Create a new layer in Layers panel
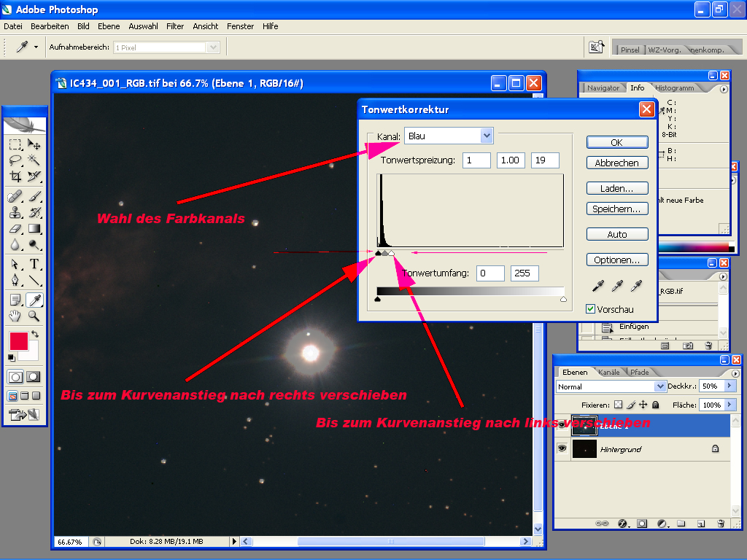Viewport: 747px width, 560px height. point(701,524)
